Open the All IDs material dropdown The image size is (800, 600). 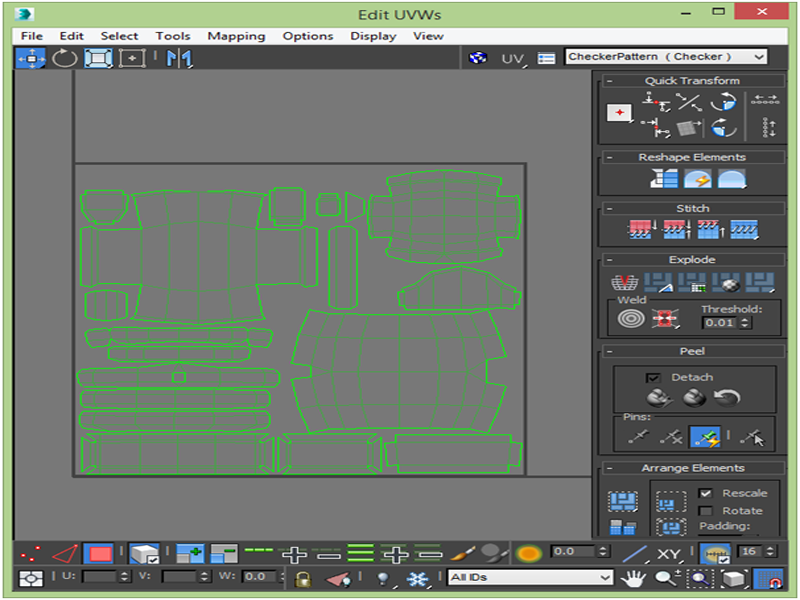[530, 578]
